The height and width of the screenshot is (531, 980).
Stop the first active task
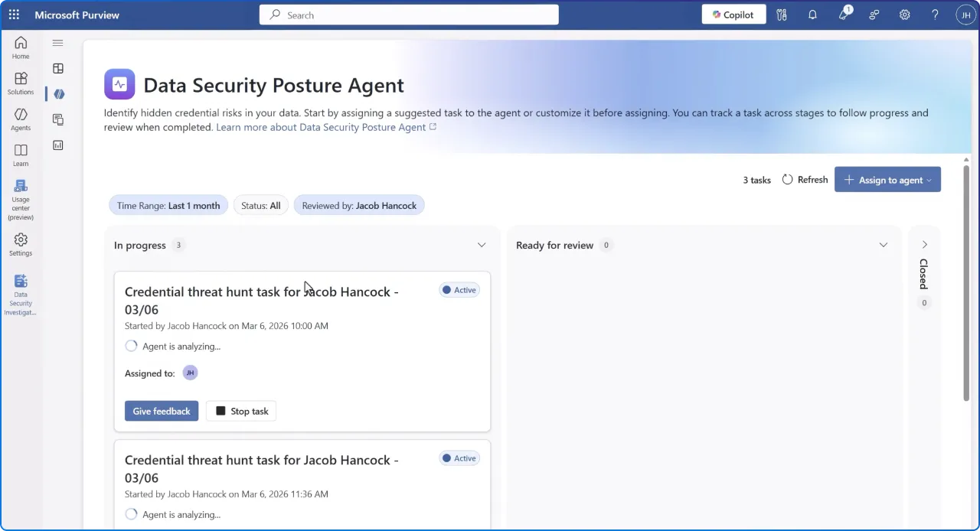point(240,411)
